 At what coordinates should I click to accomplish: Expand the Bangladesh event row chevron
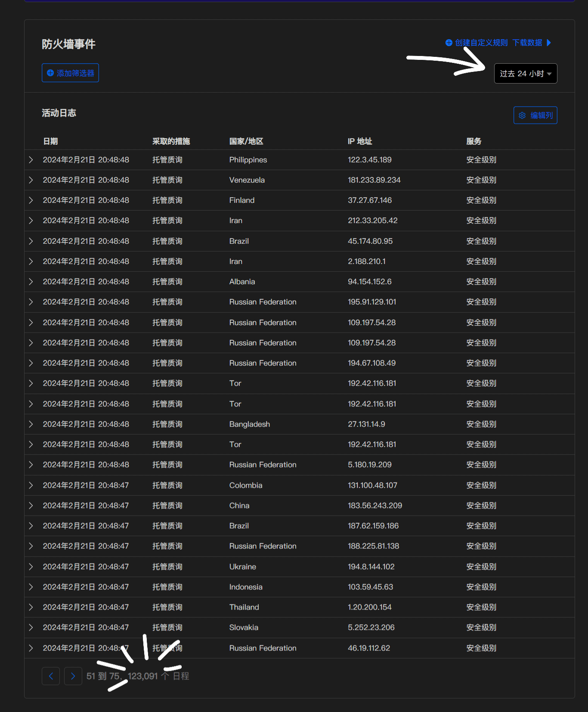pos(31,424)
